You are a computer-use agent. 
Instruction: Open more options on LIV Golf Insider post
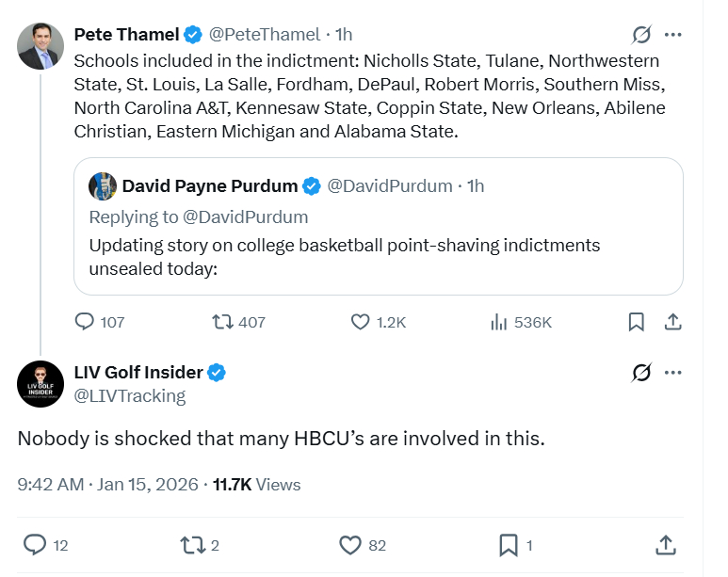[x=672, y=373]
